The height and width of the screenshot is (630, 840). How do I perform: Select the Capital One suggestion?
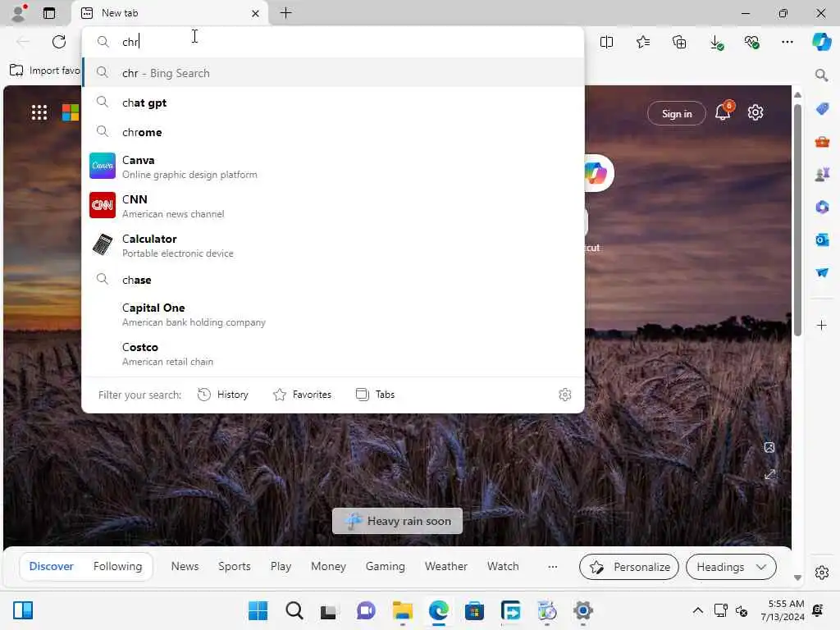333,314
